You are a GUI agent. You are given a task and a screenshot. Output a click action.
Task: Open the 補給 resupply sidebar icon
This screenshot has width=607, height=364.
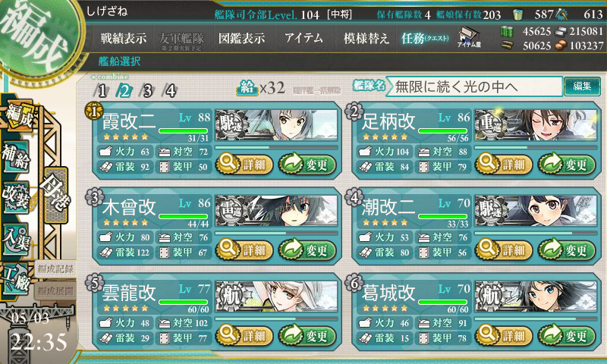[x=15, y=157]
